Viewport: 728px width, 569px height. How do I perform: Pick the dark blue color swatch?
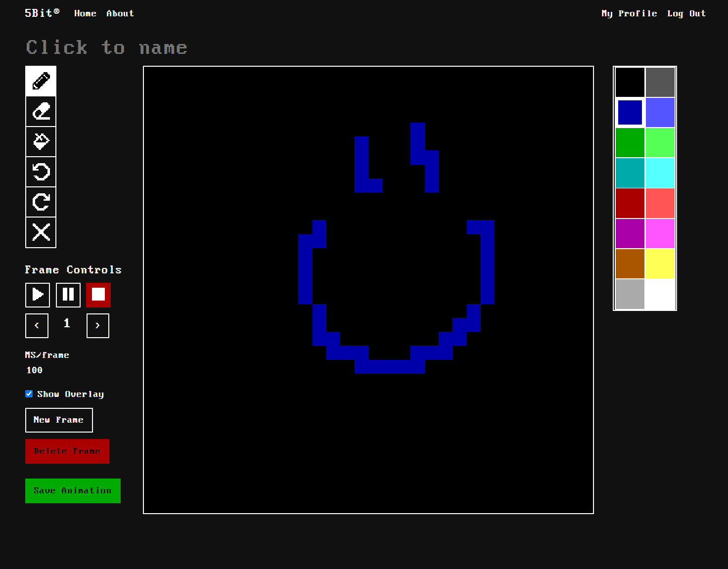[x=630, y=112]
